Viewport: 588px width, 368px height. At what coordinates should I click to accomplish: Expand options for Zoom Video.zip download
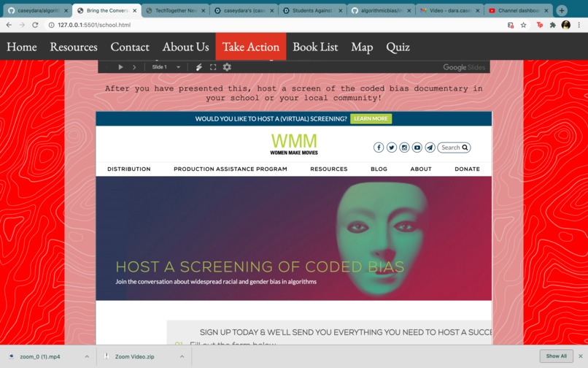[182, 356]
